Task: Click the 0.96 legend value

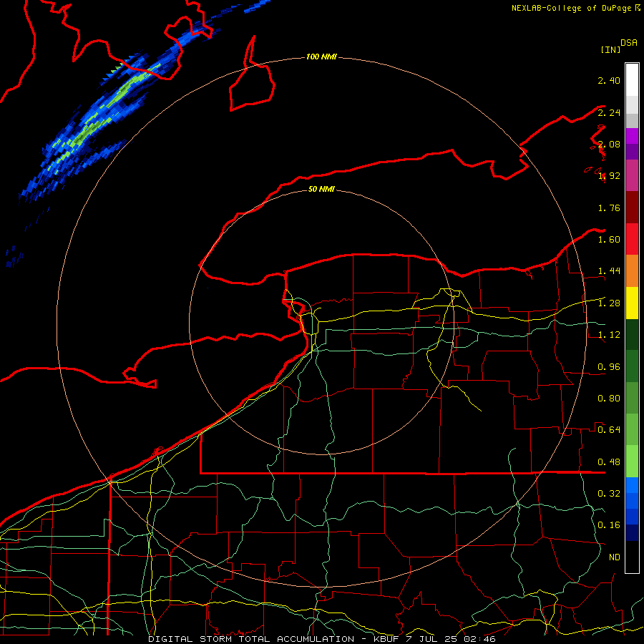Action: [x=609, y=367]
